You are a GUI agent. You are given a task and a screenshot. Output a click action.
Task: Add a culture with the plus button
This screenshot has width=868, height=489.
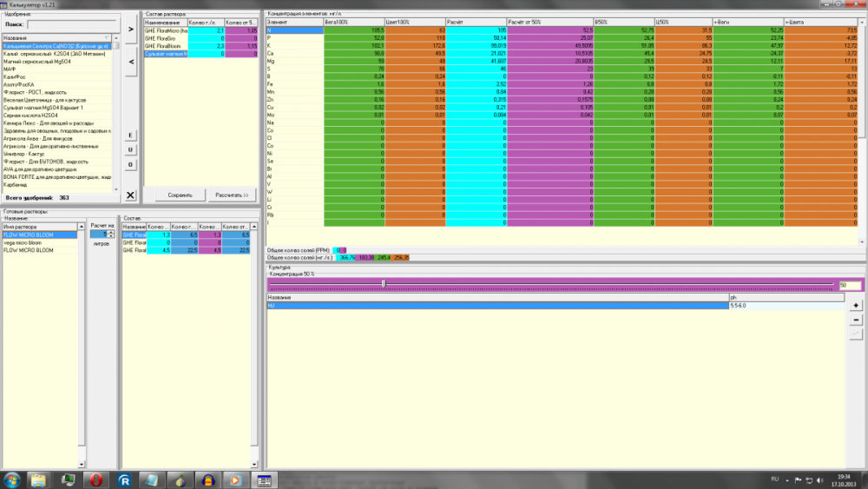pyautogui.click(x=856, y=306)
